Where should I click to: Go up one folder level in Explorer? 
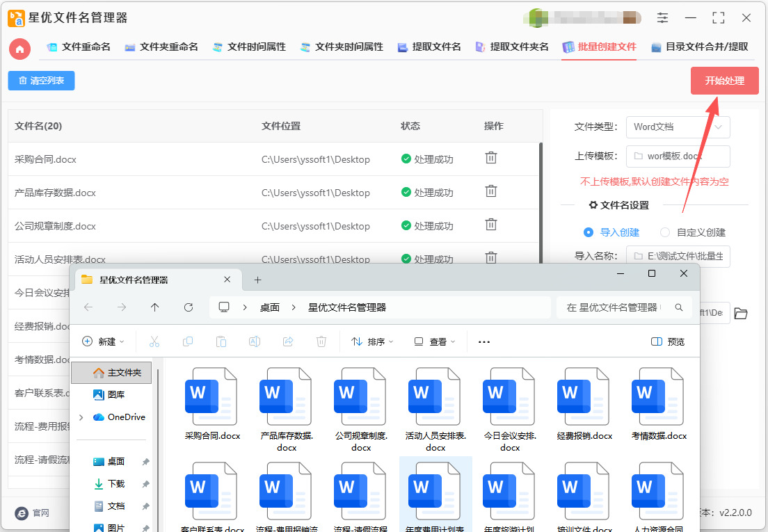click(154, 307)
